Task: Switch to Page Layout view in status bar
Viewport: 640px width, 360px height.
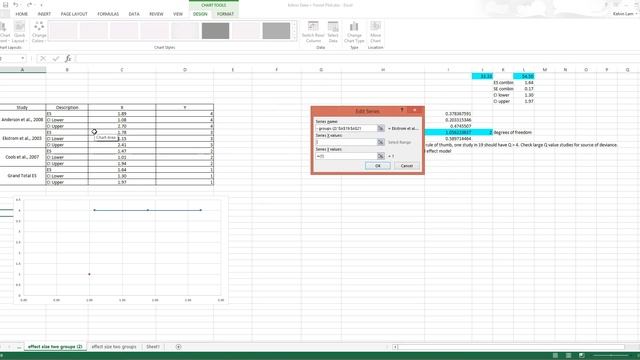Action: pyautogui.click(x=568, y=356)
